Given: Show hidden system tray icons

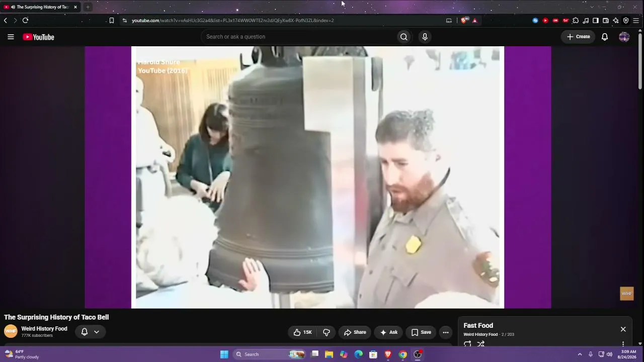Looking at the screenshot, I should point(580,354).
